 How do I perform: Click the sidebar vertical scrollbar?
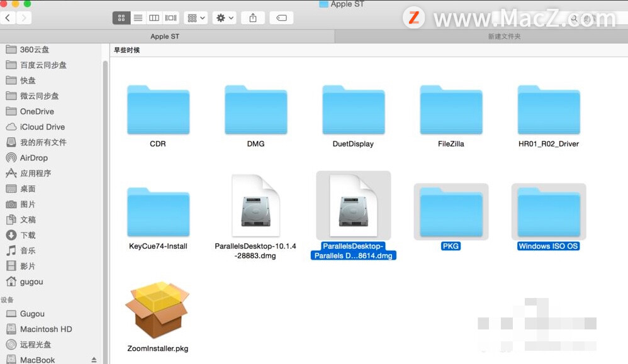pos(105,212)
